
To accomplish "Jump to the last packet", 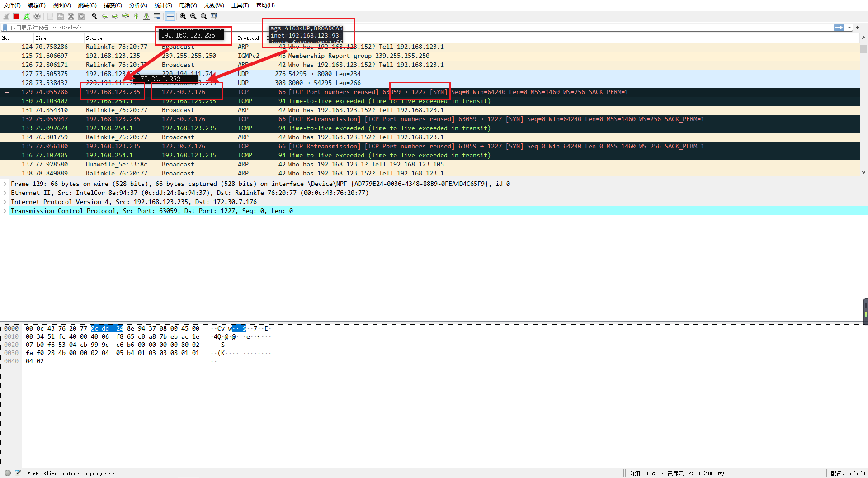I will (146, 16).
